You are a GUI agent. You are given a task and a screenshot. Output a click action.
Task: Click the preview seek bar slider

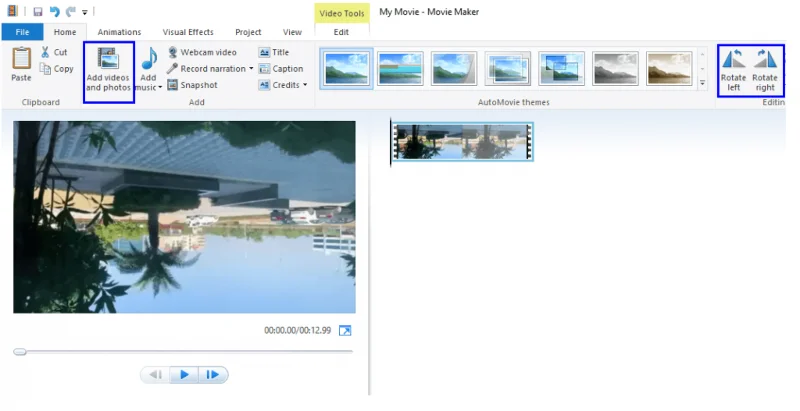[x=20, y=351]
